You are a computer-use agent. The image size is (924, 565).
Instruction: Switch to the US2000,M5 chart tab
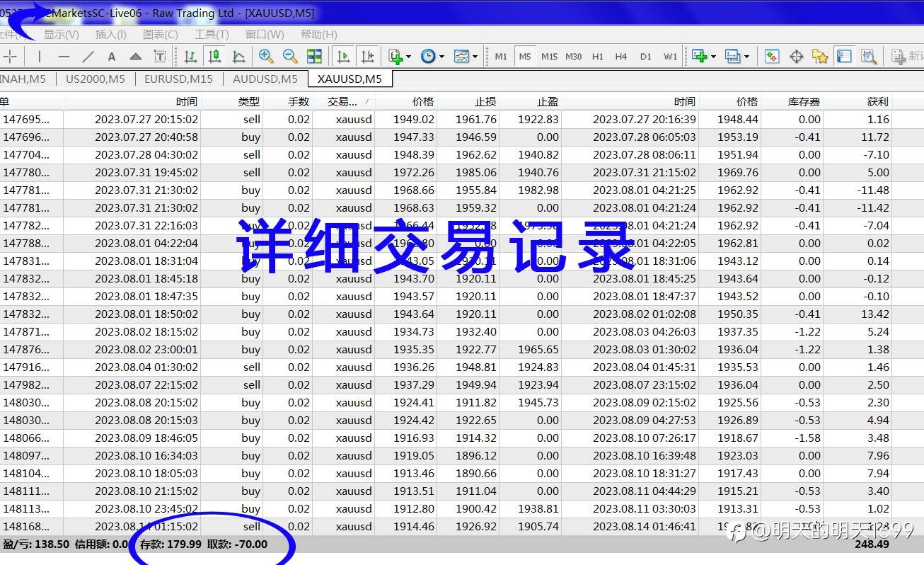point(95,79)
